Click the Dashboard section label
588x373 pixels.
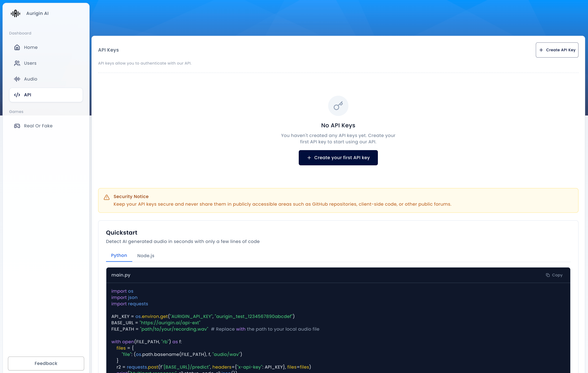pos(20,33)
